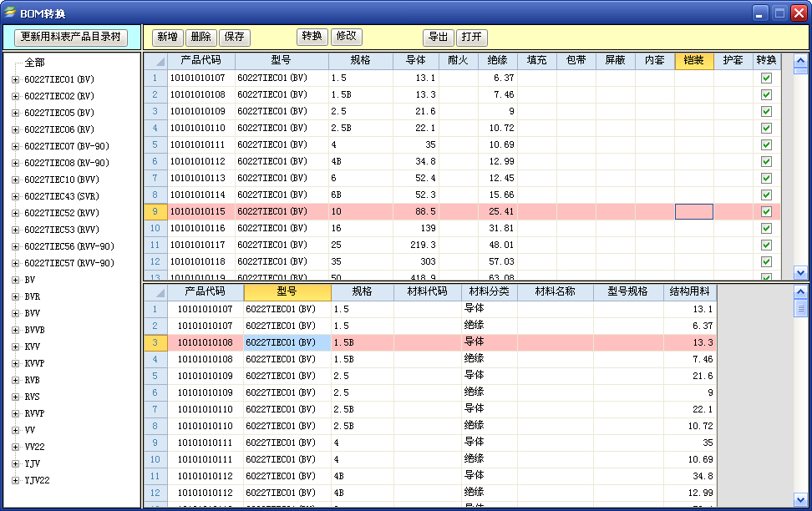Click the up arrow of top grid scrollbar
This screenshot has height=511, width=812.
pyautogui.click(x=800, y=61)
